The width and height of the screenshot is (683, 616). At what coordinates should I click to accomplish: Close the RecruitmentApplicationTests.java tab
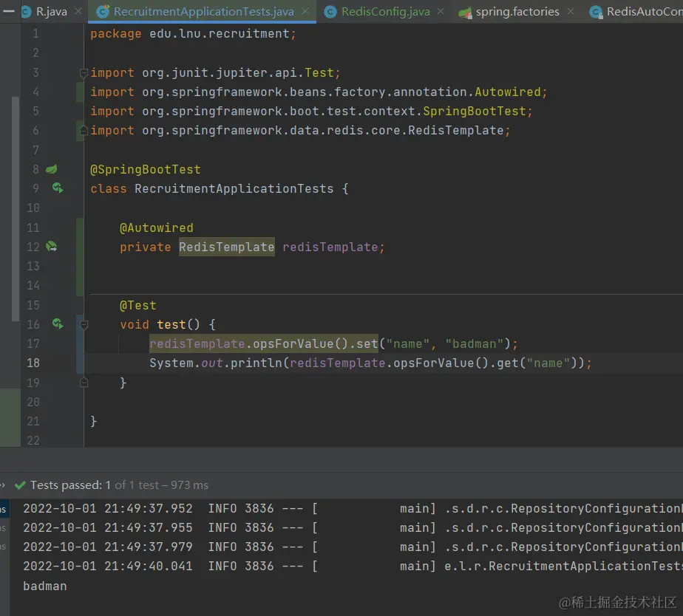click(306, 11)
